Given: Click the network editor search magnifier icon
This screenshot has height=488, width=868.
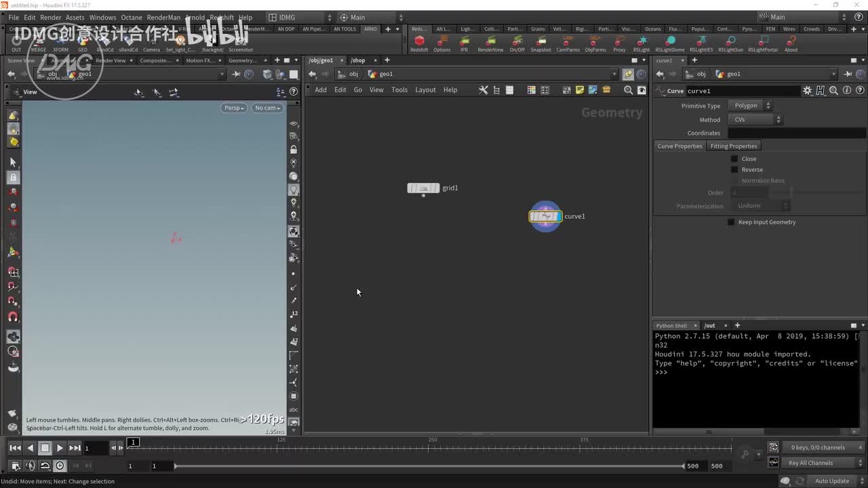Looking at the screenshot, I should (628, 90).
